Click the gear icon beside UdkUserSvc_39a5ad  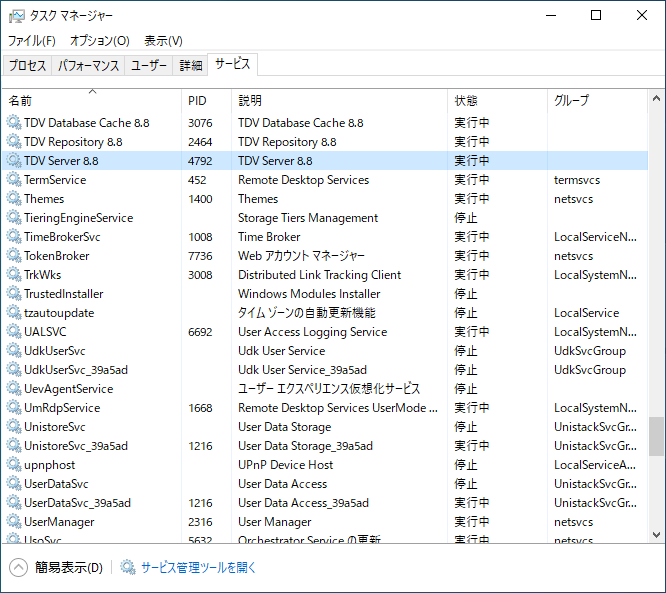tap(14, 370)
